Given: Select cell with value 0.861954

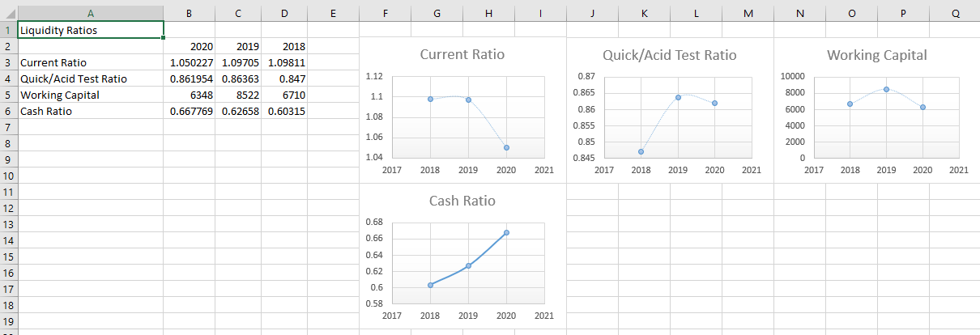Looking at the screenshot, I should pyautogui.click(x=190, y=78).
